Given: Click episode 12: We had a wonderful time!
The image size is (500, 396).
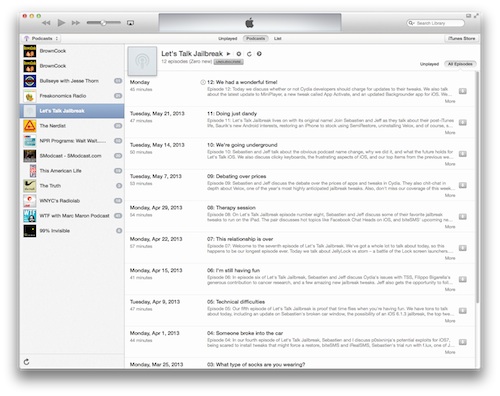Looking at the screenshot, I should coord(242,82).
